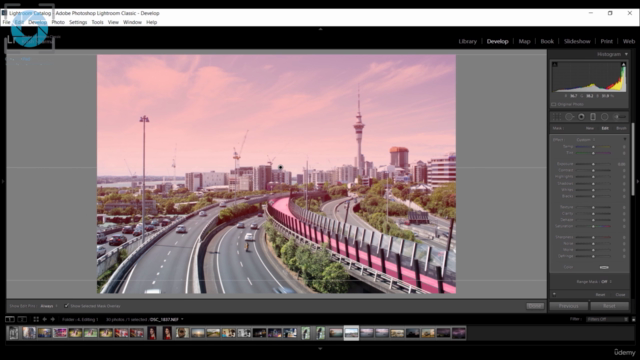Viewport: 640px width, 360px height.
Task: Open the Window menu
Action: pos(132,22)
